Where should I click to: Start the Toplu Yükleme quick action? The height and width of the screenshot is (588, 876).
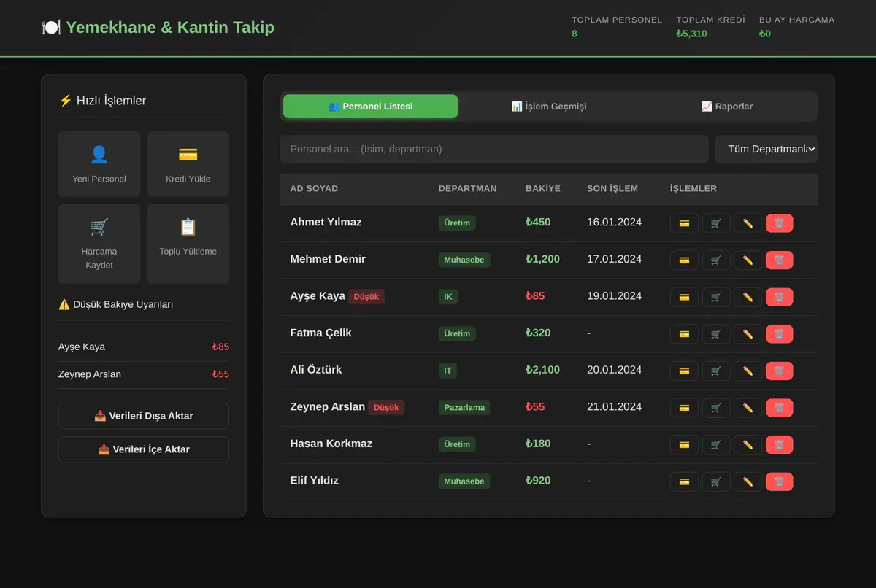pos(188,244)
